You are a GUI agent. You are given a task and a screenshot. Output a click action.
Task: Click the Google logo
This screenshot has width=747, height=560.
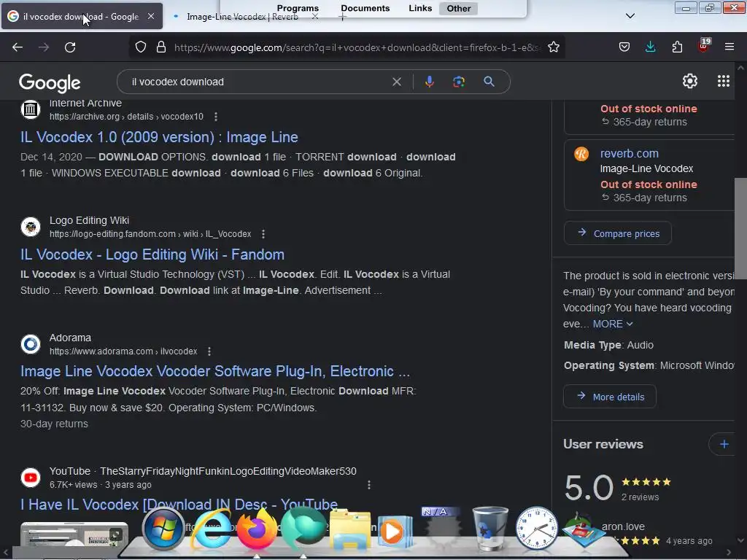(50, 83)
